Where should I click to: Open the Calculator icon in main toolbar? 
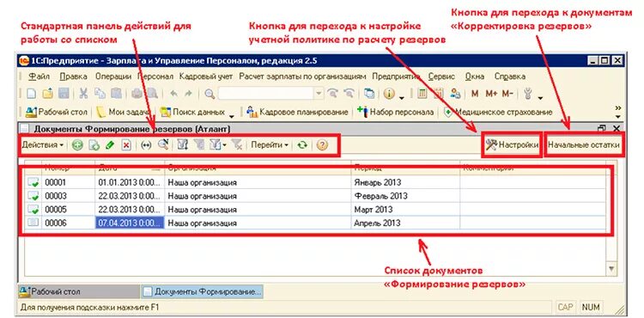point(422,94)
